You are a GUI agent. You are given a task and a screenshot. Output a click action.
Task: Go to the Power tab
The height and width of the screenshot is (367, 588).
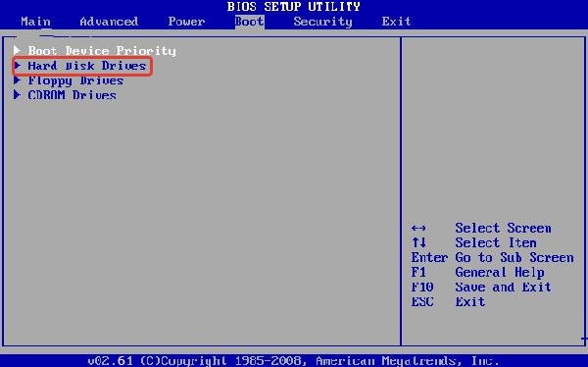click(186, 22)
